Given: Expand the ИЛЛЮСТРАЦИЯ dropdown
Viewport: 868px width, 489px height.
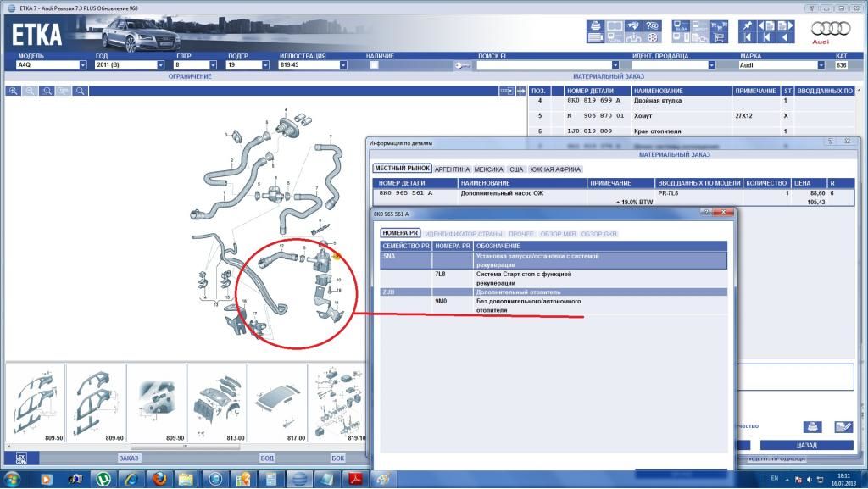Looking at the screenshot, I should 343,65.
